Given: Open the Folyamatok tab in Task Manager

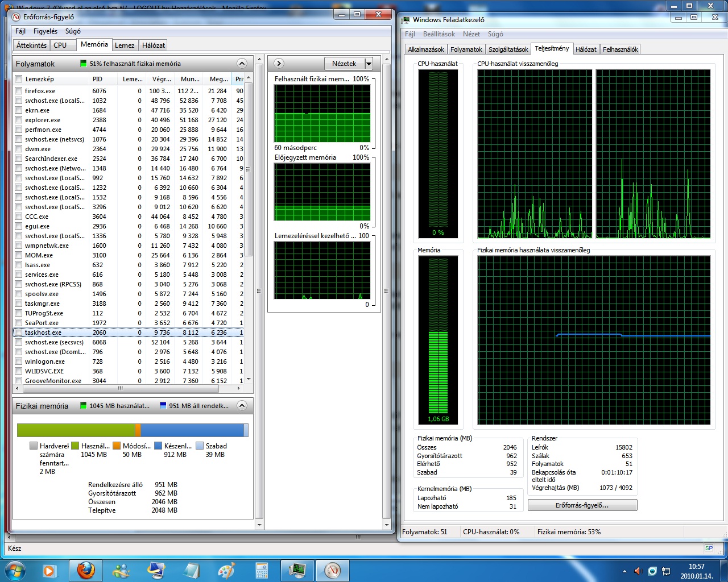Looking at the screenshot, I should (x=466, y=49).
